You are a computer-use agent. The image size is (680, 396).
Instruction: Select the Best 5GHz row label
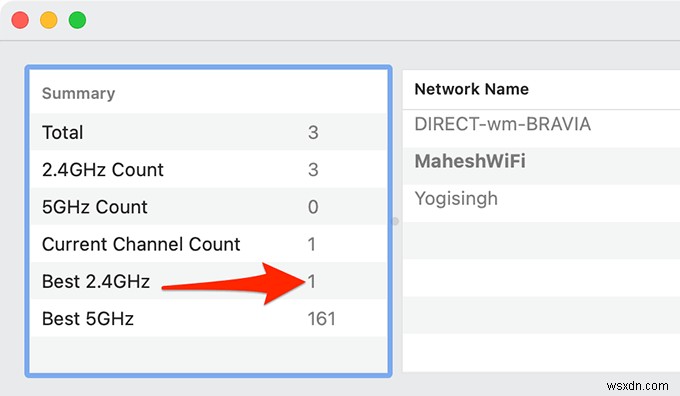(88, 319)
